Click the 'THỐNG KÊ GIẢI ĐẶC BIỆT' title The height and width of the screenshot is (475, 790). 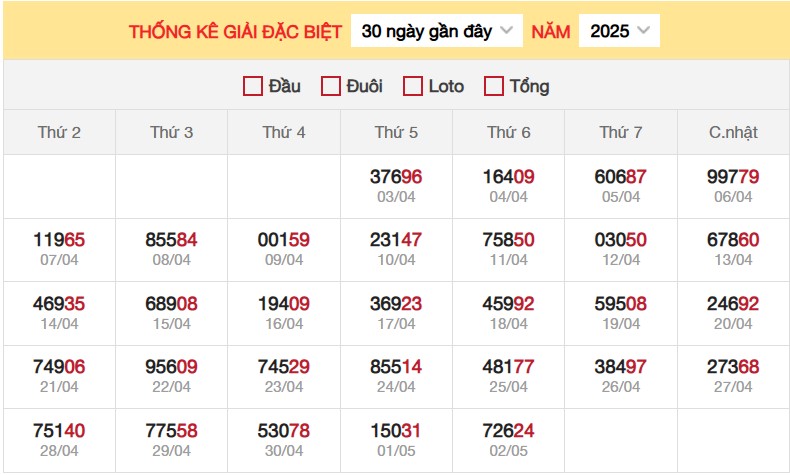pos(235,31)
